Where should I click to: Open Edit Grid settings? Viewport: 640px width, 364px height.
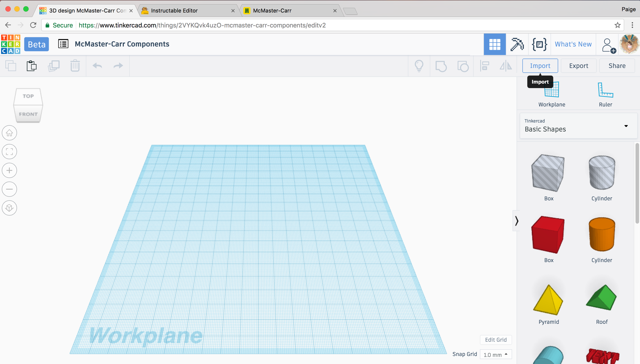[x=495, y=340]
